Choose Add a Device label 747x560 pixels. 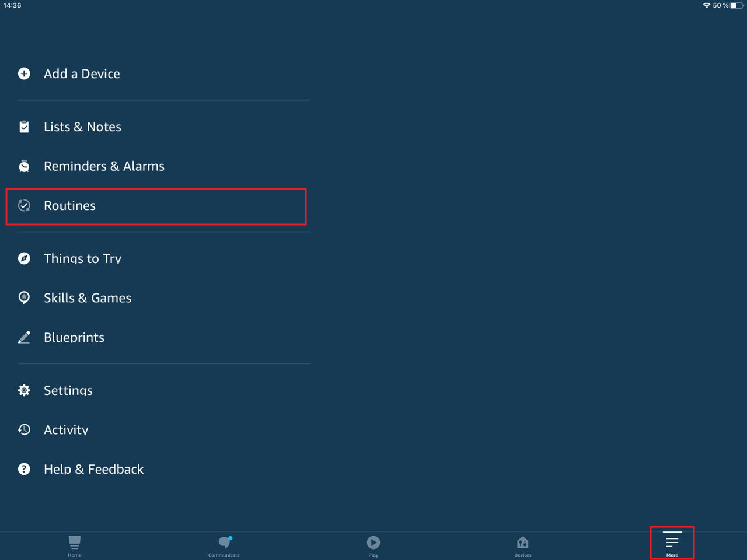(x=82, y=74)
